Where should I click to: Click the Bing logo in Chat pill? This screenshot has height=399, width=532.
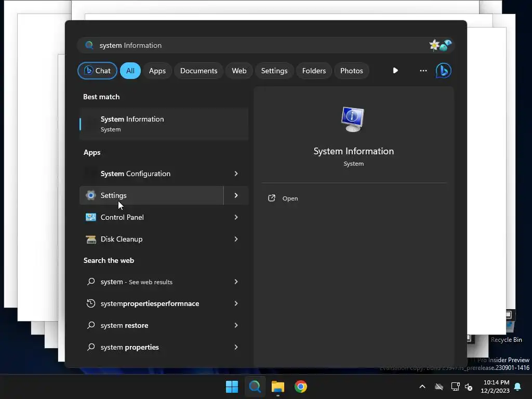pos(88,70)
